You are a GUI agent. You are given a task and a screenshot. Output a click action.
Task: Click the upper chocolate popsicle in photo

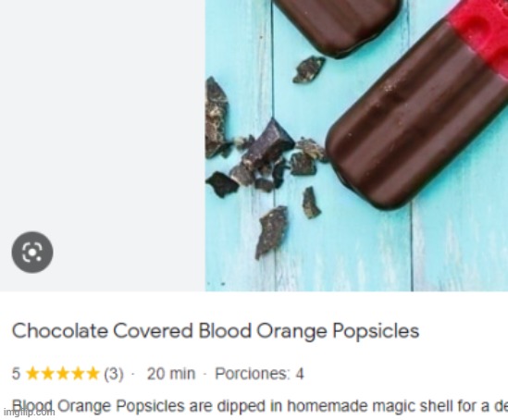coord(337,26)
